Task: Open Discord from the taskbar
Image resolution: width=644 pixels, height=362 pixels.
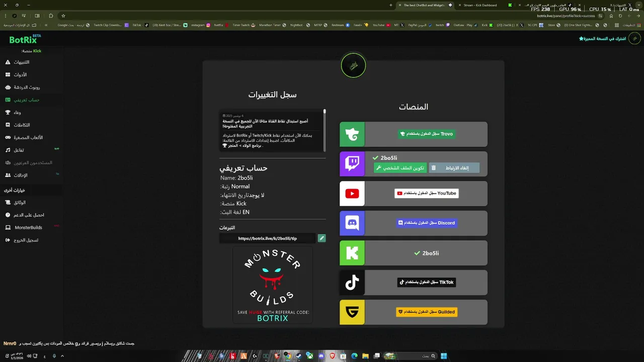Action: coord(321,356)
